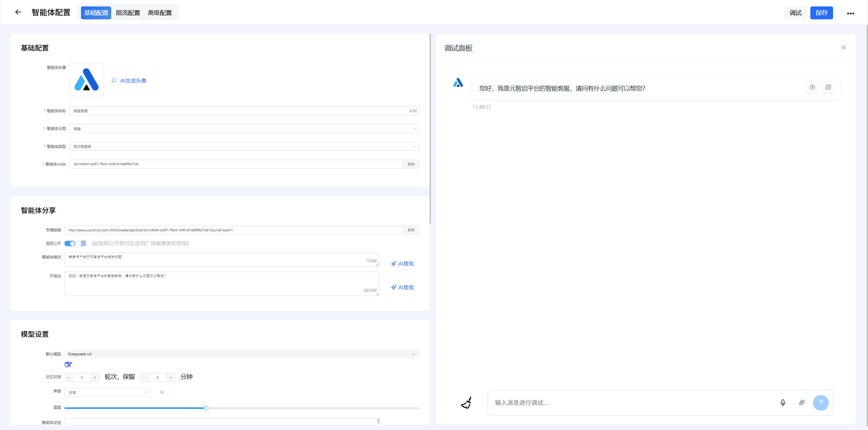Viewport: 868px width, 430px height.
Task: Toggle the 是否公开 public switch
Action: click(x=70, y=243)
